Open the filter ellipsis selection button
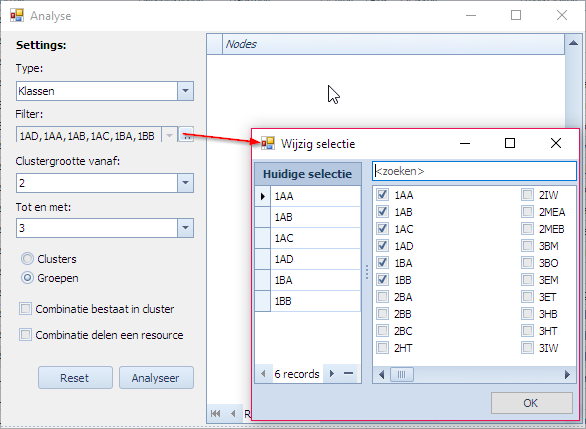The width and height of the screenshot is (586, 429). point(186,135)
